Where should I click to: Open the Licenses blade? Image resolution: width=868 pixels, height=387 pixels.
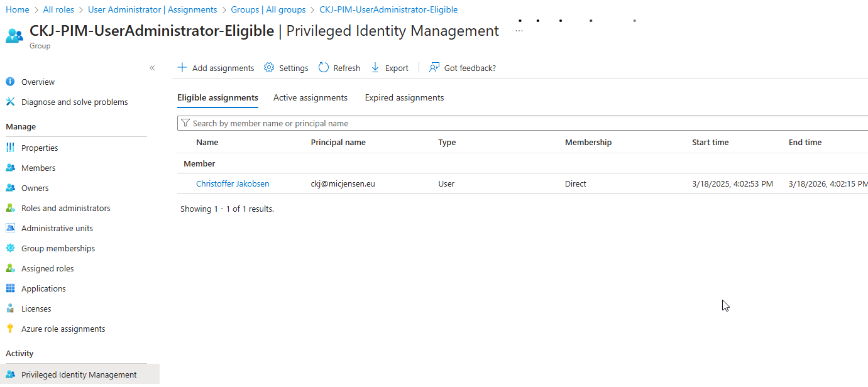pos(37,308)
